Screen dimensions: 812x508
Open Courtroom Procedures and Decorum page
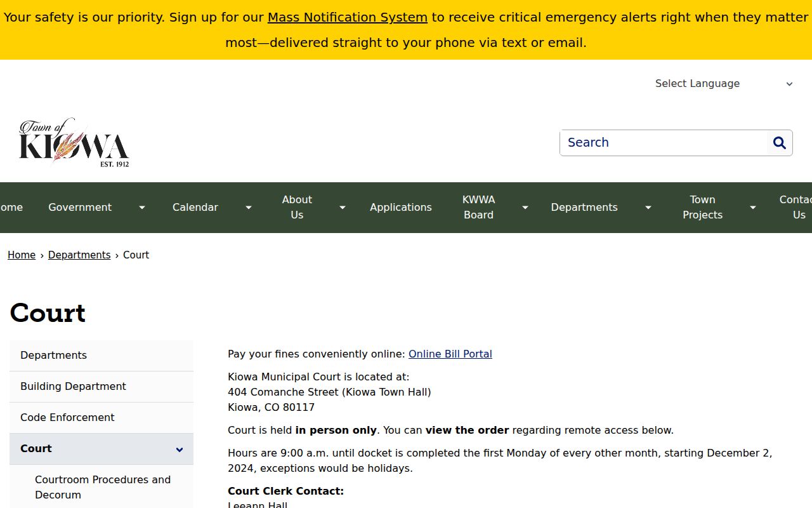point(103,488)
